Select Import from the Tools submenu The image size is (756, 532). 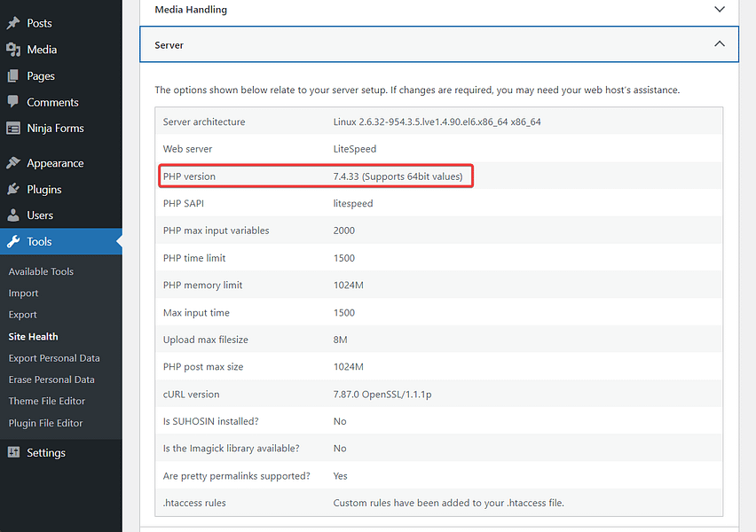point(23,293)
